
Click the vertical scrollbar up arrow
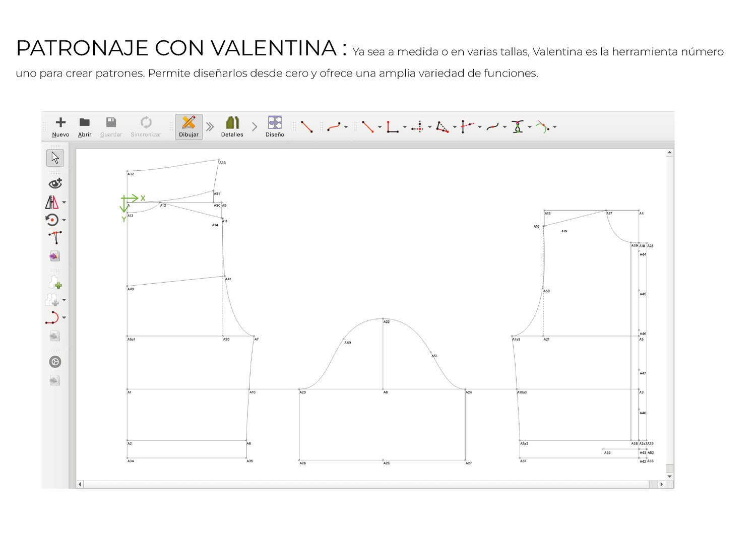point(669,152)
